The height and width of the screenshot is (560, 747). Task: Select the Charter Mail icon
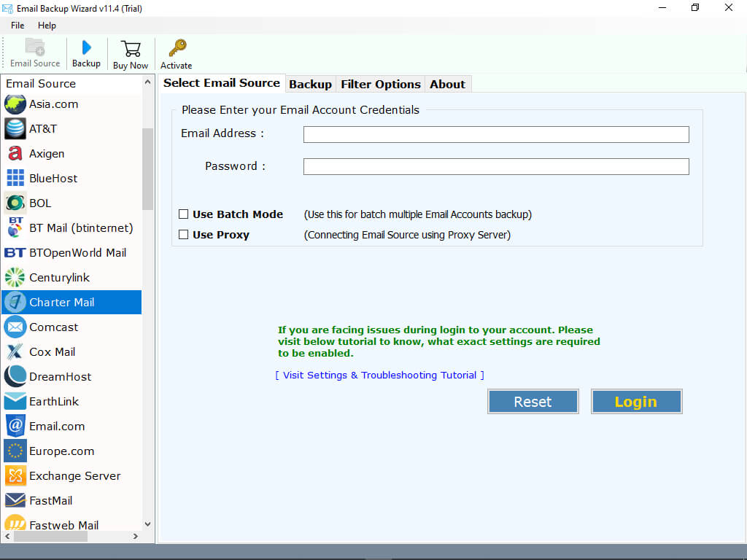pyautogui.click(x=15, y=303)
